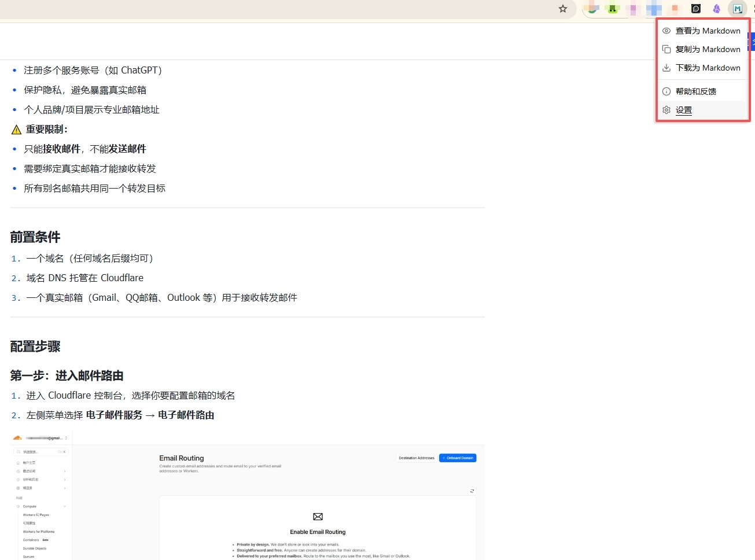Click the black circular extension icon

click(x=696, y=9)
